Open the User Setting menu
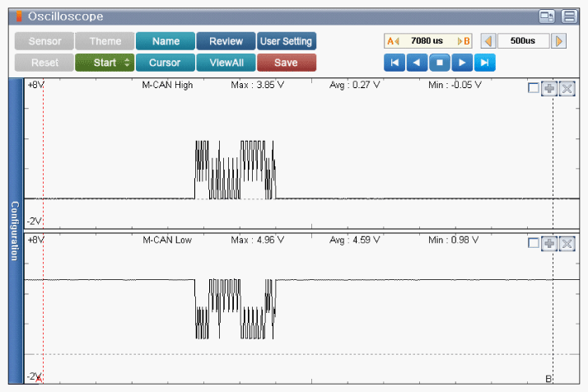The image size is (588, 392). coord(286,41)
